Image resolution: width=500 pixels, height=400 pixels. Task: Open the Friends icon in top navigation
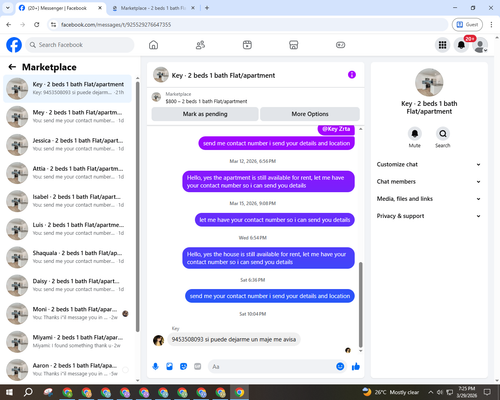coord(200,45)
